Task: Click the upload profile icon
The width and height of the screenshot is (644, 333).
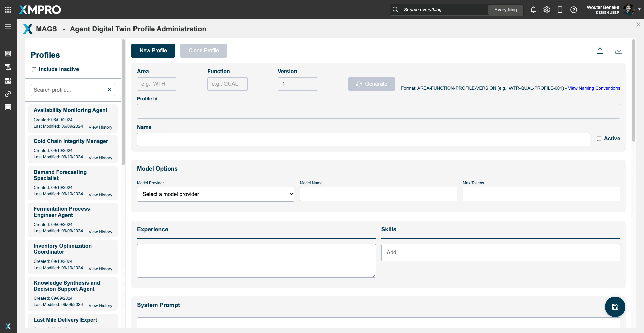Action: tap(600, 51)
